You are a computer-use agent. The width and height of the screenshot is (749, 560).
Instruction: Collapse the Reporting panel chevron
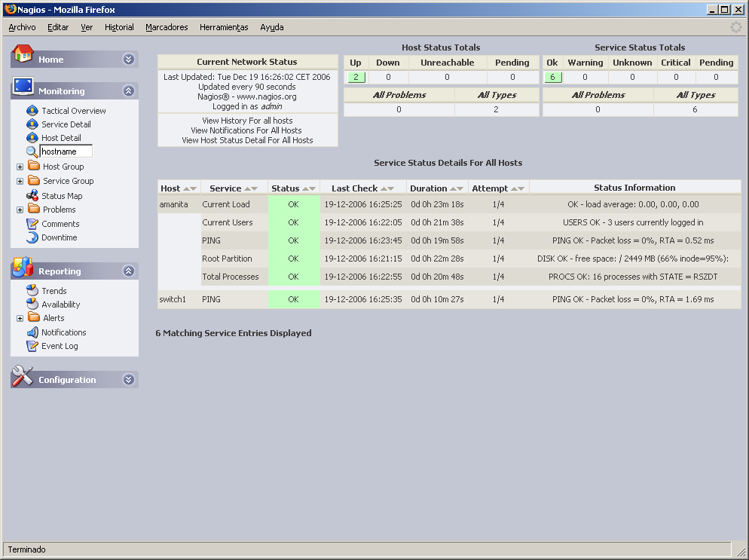coord(128,271)
